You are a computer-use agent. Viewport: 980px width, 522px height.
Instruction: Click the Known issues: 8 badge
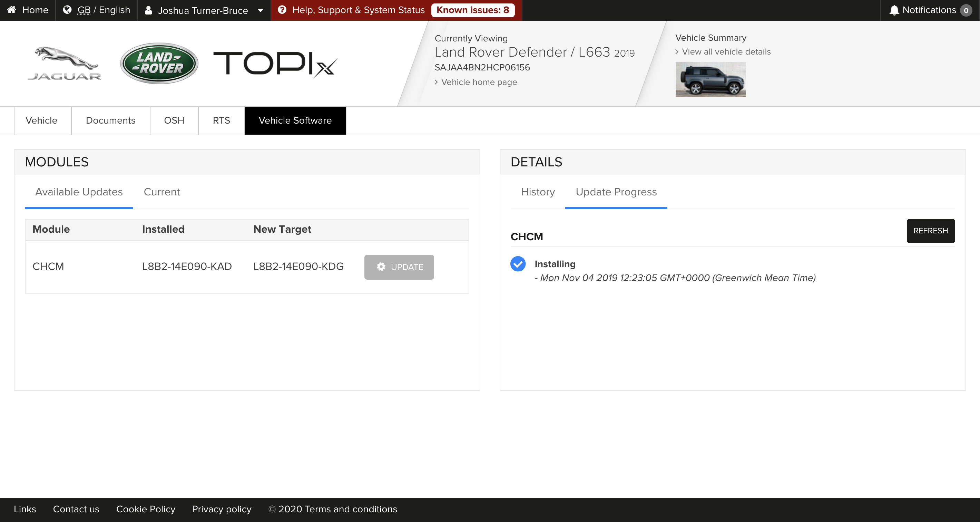[x=473, y=10]
